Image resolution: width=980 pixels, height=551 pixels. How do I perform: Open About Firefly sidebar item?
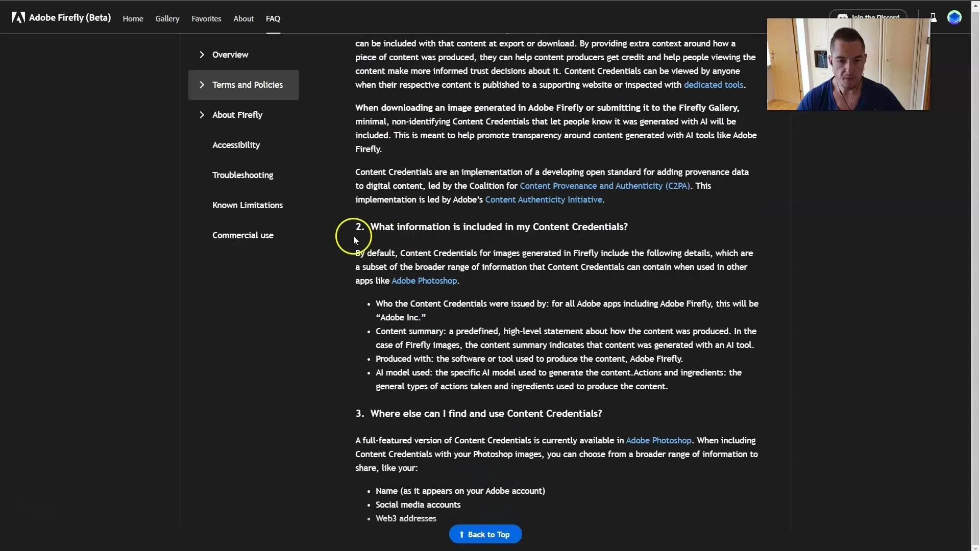(x=237, y=115)
